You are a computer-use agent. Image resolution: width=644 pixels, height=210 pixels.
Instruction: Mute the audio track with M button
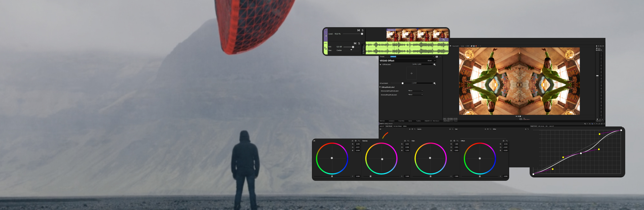(x=355, y=43)
